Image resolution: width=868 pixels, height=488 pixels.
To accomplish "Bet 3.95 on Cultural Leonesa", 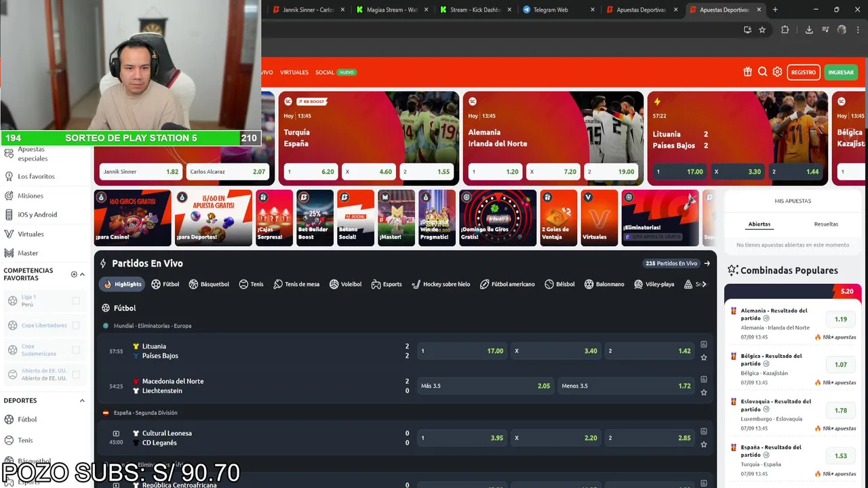I will pos(462,438).
